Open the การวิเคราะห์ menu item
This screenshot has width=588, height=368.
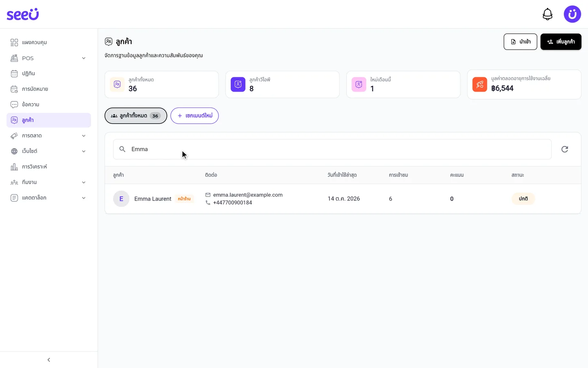click(49, 167)
